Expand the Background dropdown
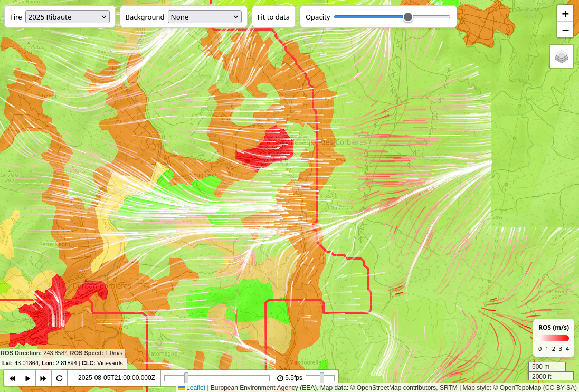Screen dimensions: 579x392 [x=204, y=17]
